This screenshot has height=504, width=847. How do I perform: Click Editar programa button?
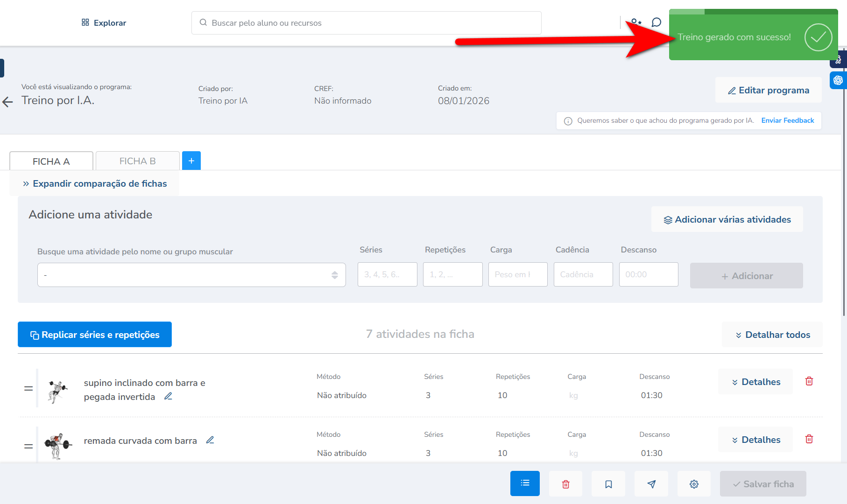(x=768, y=90)
